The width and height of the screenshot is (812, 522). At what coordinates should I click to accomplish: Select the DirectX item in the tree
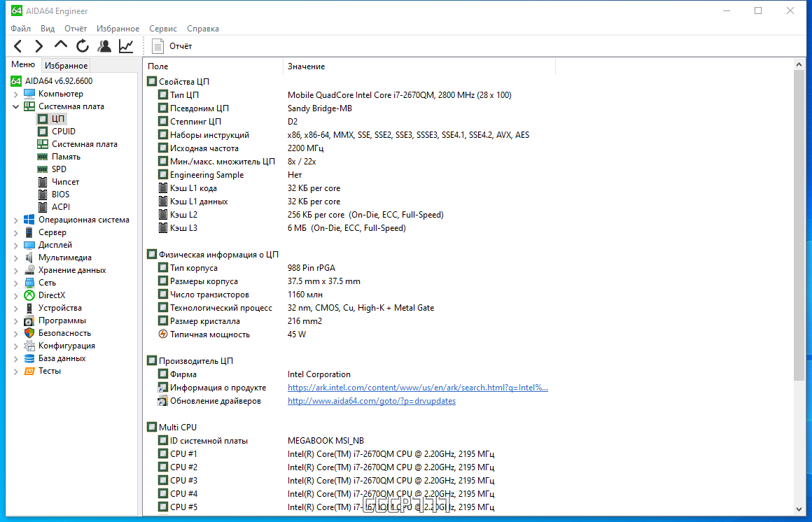coord(52,295)
